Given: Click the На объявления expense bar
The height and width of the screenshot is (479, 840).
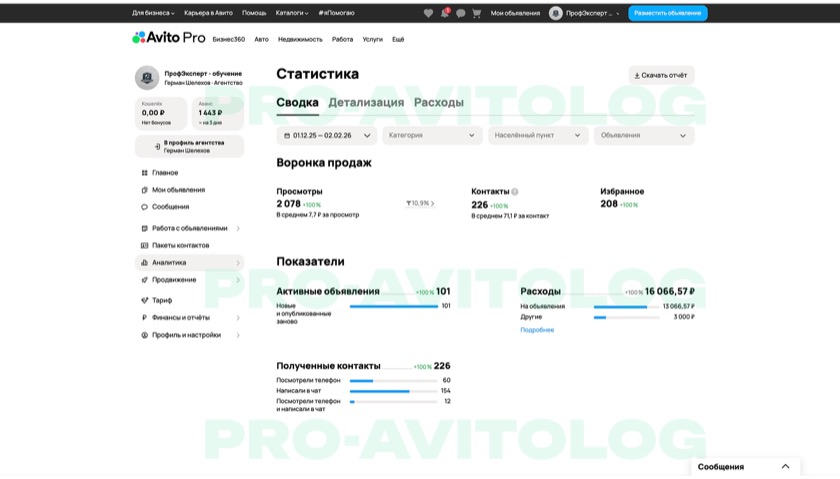Looking at the screenshot, I should point(626,307).
